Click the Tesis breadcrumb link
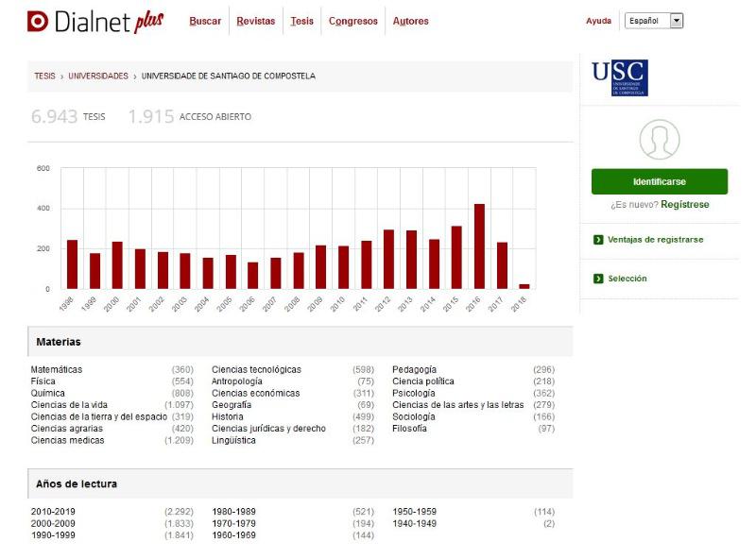Screen dimensions: 756x559 point(44,76)
